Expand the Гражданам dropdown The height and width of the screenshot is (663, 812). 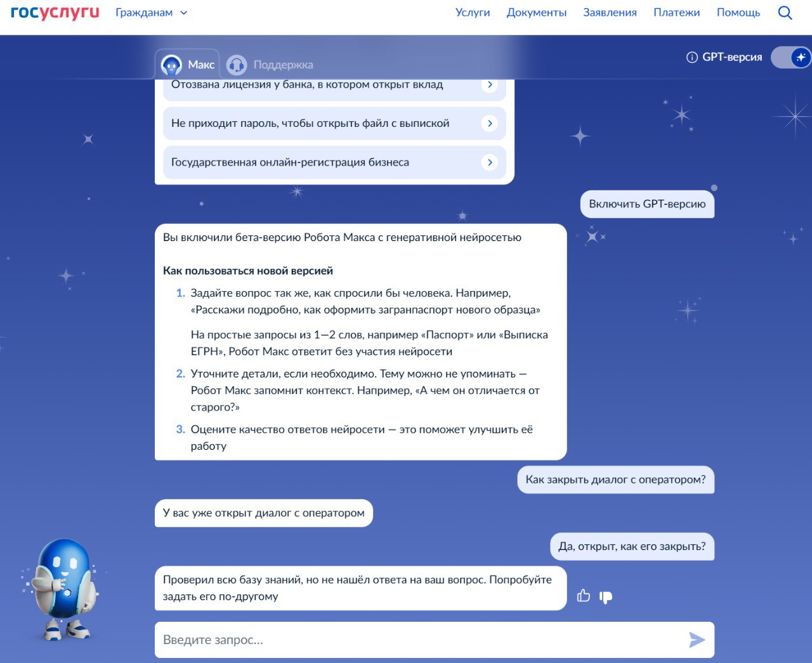click(152, 13)
